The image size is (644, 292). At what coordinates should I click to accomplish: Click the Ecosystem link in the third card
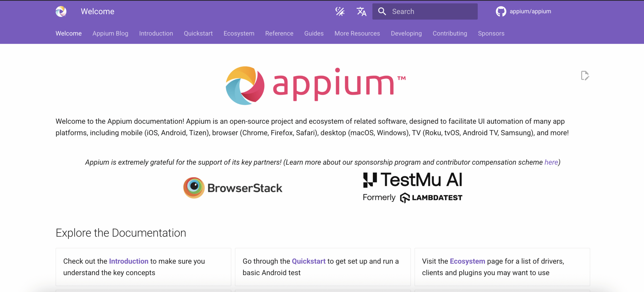click(x=467, y=261)
